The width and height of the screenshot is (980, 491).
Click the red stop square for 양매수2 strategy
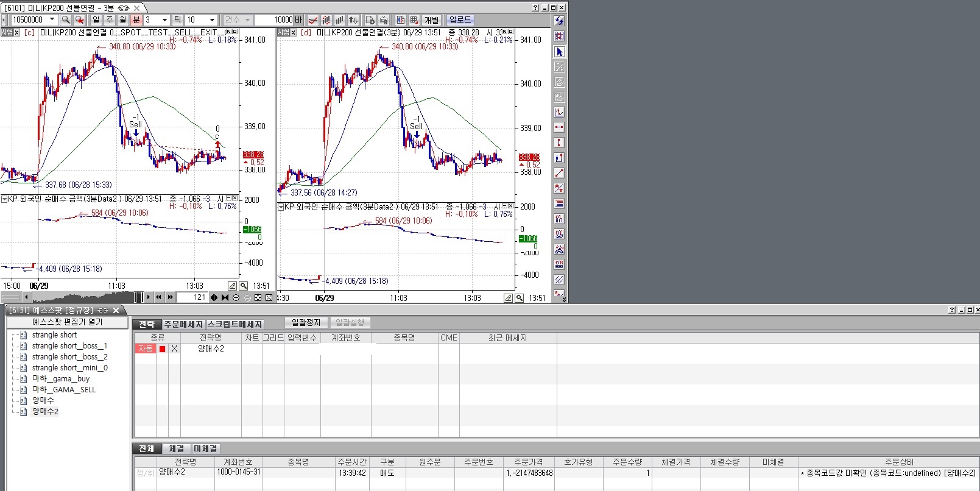pyautogui.click(x=162, y=349)
